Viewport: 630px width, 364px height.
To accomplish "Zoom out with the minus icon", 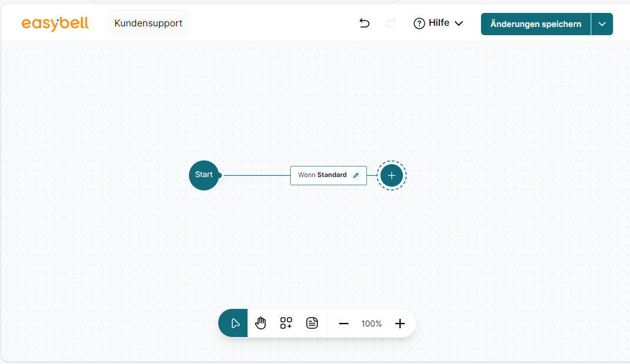I will point(344,324).
